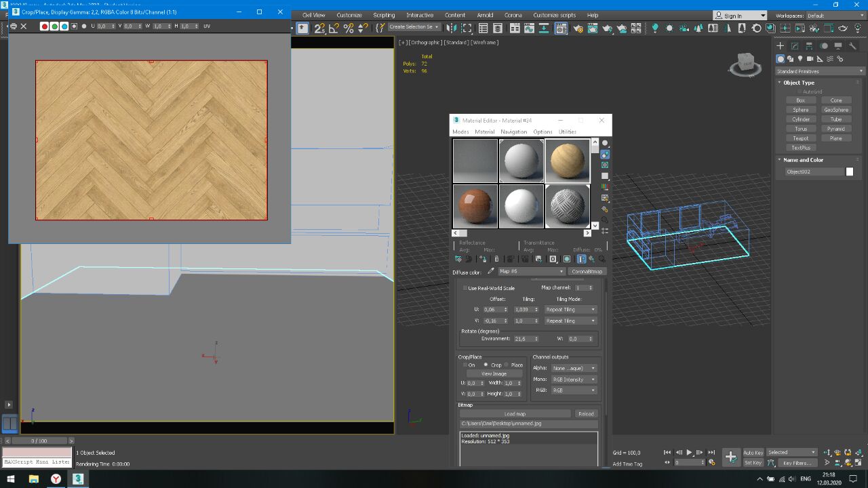Go to the parent material
Viewport: 868px width, 488px height.
click(592, 259)
